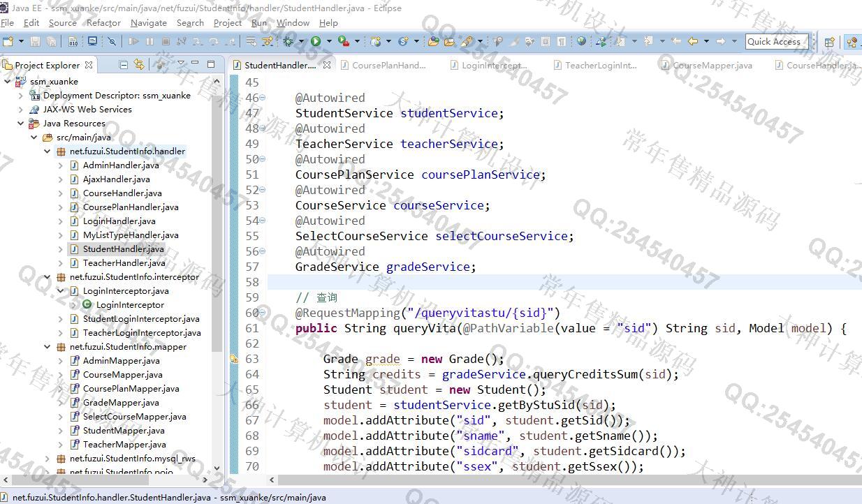Click the Java EE perspective icon

click(x=852, y=42)
